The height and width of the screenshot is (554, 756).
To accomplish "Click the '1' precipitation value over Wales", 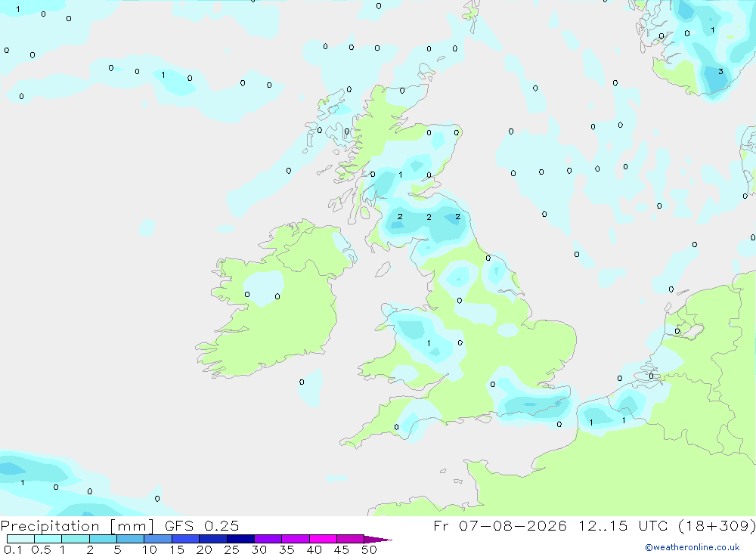I will click(429, 343).
